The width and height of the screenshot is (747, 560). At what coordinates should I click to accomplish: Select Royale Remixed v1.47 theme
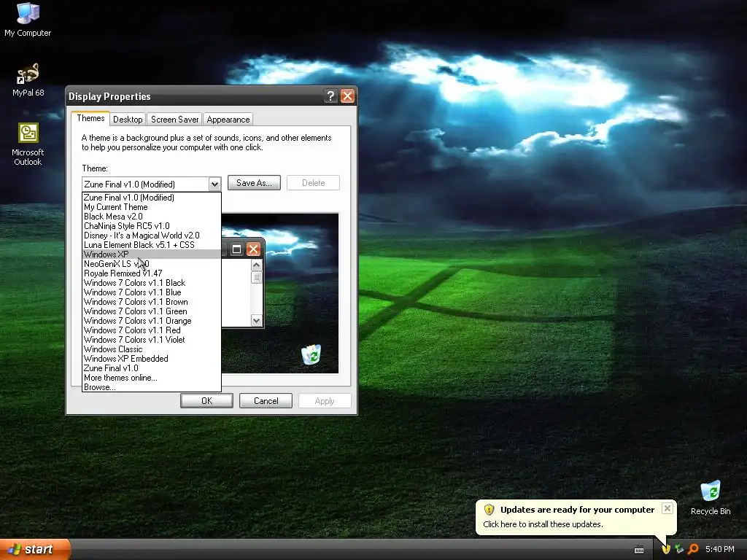coord(152,273)
